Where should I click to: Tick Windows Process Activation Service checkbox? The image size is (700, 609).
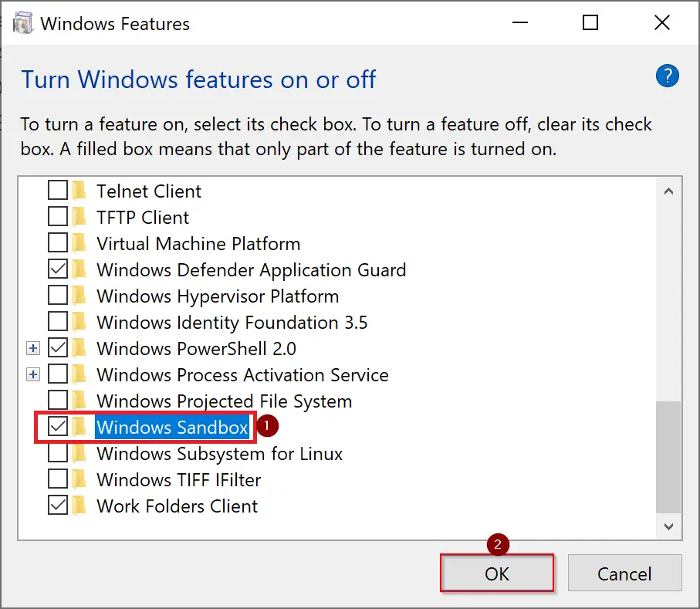[58, 374]
